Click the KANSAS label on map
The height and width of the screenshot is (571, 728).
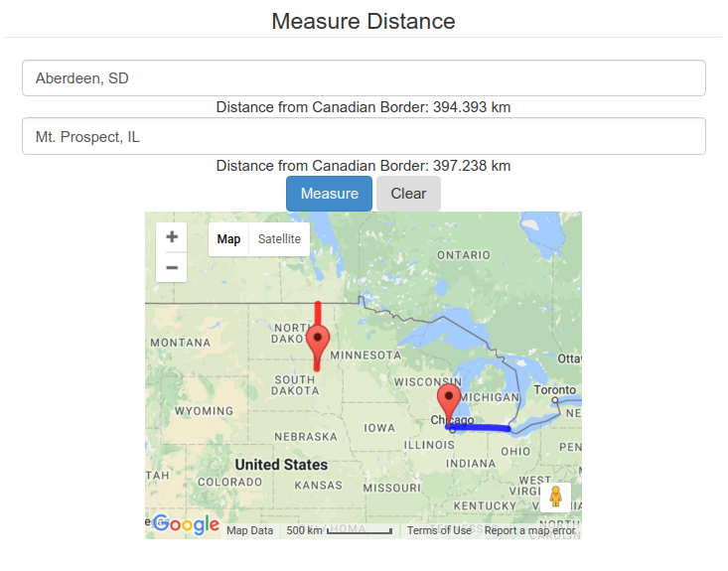(319, 486)
